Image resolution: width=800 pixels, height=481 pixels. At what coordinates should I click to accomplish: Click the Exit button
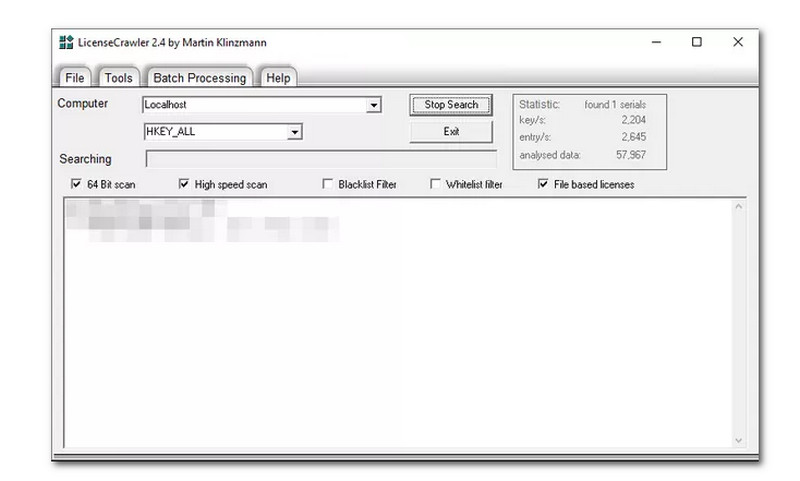pyautogui.click(x=451, y=132)
